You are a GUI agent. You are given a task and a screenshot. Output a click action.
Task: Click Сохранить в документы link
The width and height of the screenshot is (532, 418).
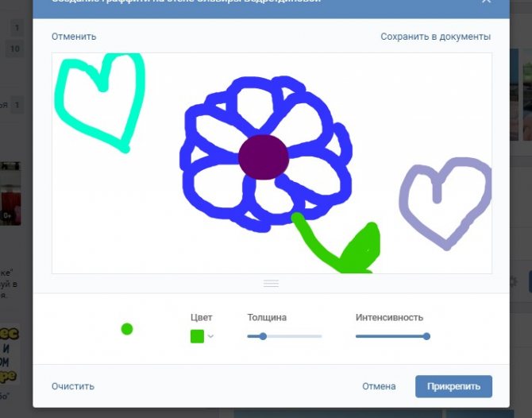pos(435,37)
